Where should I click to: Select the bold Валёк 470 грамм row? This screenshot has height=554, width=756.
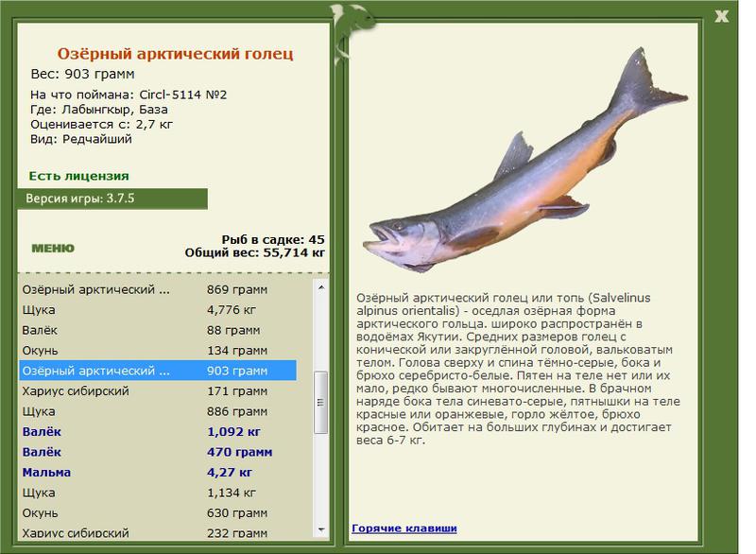(x=158, y=452)
